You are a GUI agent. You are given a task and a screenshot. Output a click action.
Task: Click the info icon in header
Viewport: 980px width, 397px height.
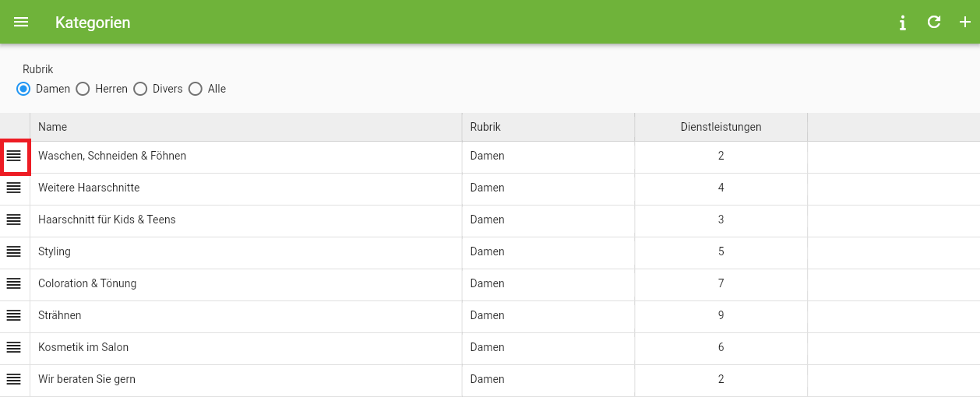pyautogui.click(x=902, y=23)
